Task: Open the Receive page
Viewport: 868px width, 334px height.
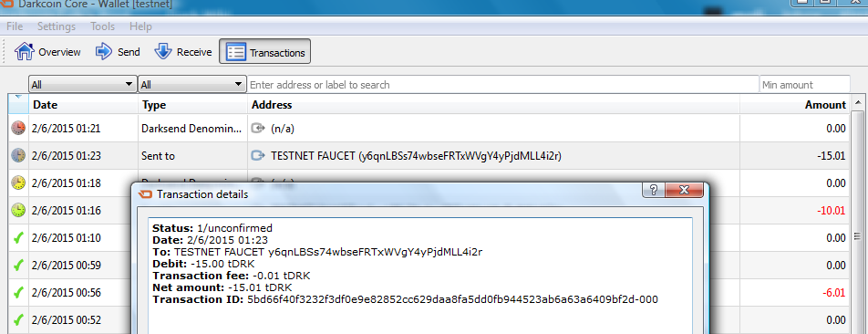Action: (183, 52)
